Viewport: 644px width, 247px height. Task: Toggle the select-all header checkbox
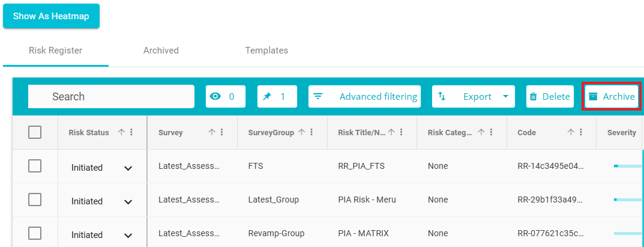click(x=35, y=132)
